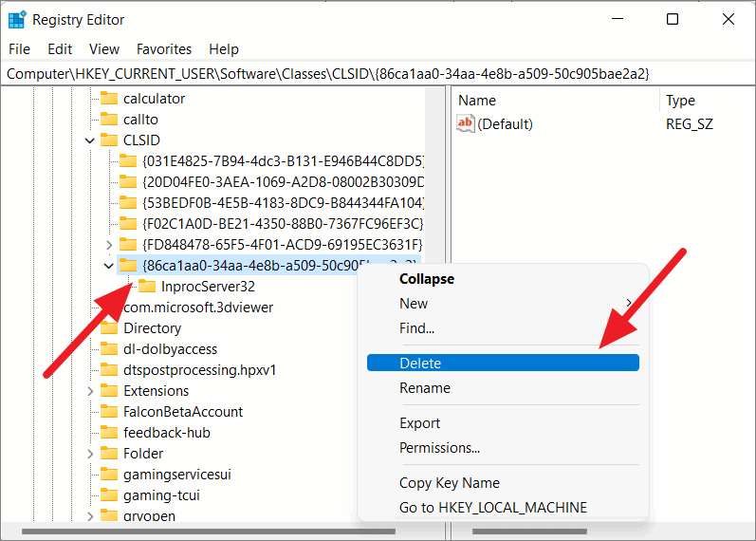Select the calculator key label
The width and height of the screenshot is (756, 541).
point(154,99)
